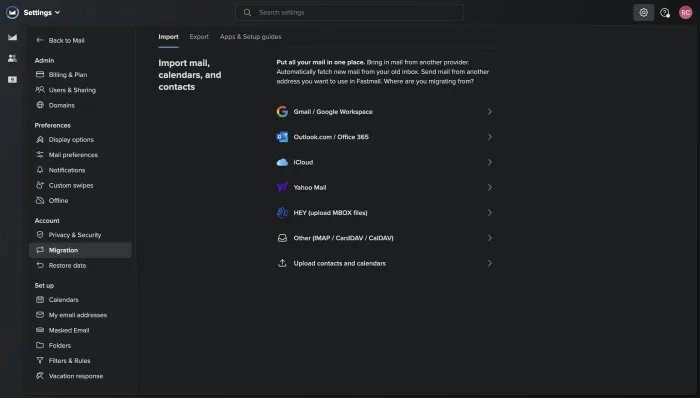Image resolution: width=700 pixels, height=398 pixels.
Task: Click the Custom swipes hand icon
Action: (40, 185)
